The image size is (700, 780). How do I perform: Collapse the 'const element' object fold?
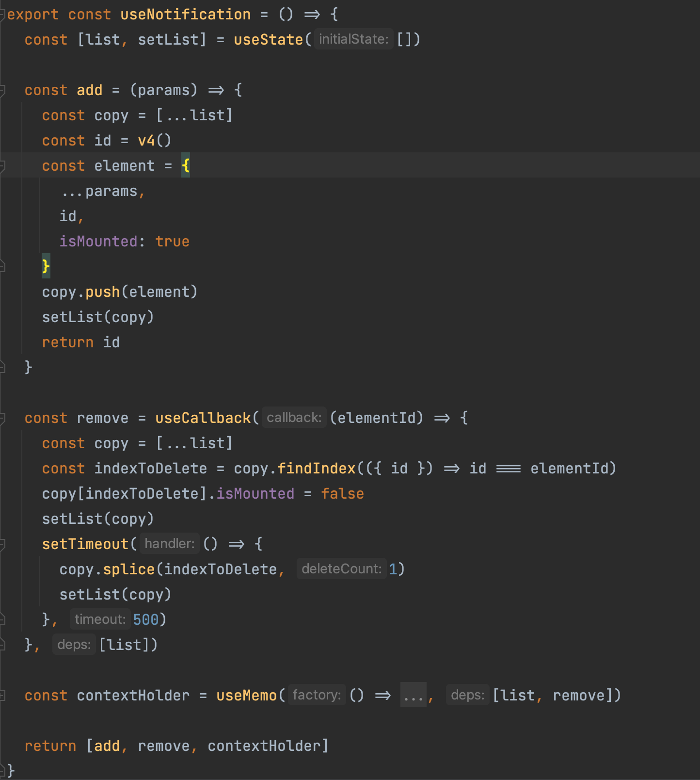pos(2,166)
